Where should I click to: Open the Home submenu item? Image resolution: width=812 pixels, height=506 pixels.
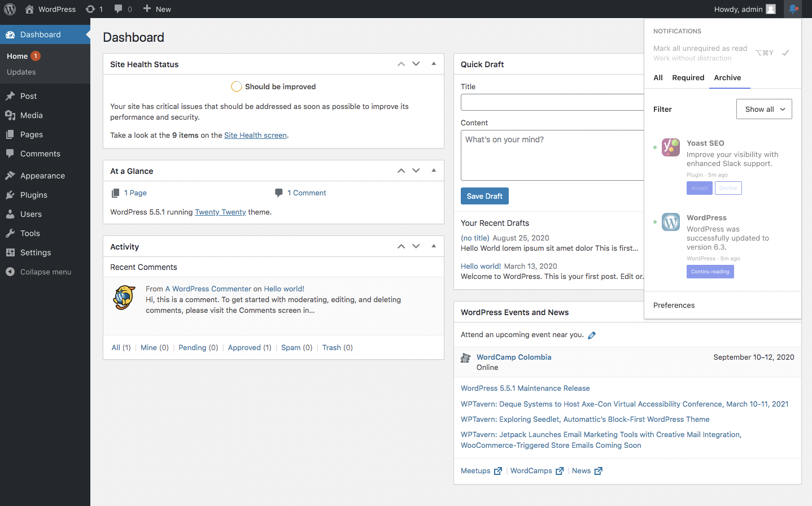[18, 56]
